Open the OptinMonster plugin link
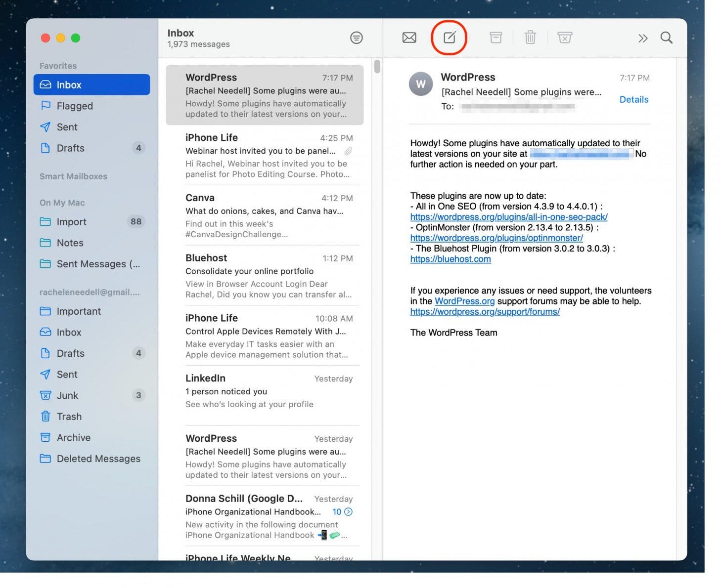This screenshot has width=720, height=588. coord(496,238)
